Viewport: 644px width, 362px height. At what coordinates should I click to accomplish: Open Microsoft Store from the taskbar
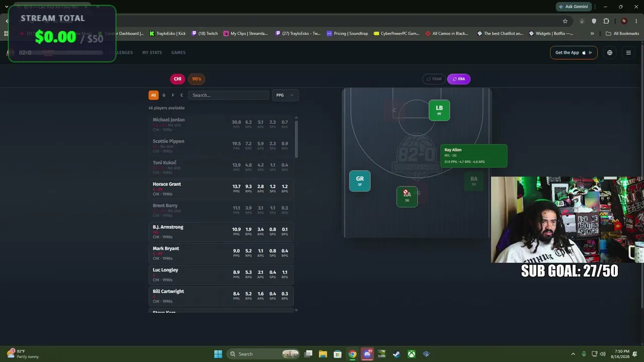pyautogui.click(x=338, y=354)
